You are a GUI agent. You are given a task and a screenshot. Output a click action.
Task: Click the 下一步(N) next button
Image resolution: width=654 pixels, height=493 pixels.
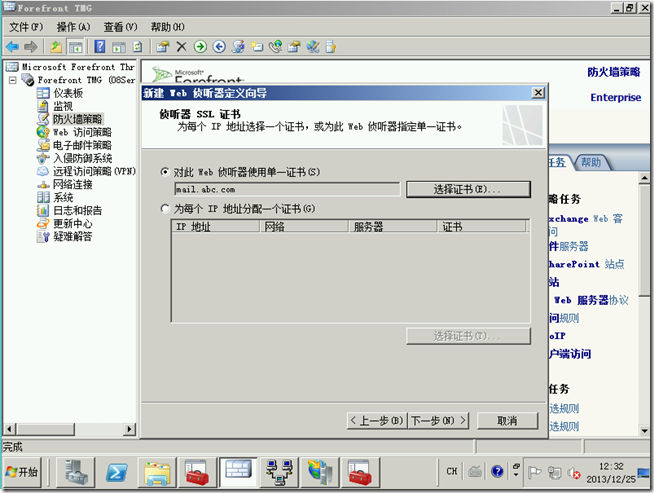point(438,420)
